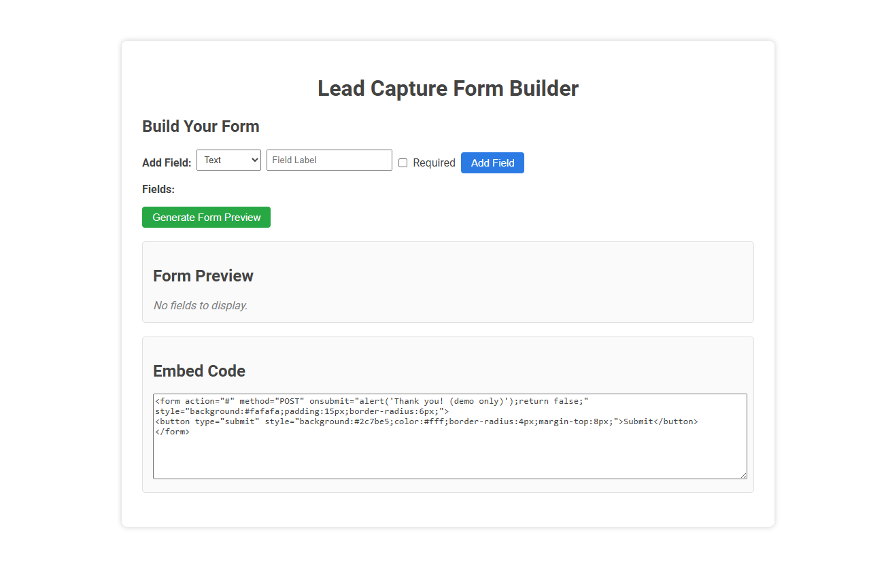Check Required before adding a field
The width and height of the screenshot is (869, 588).
click(403, 162)
